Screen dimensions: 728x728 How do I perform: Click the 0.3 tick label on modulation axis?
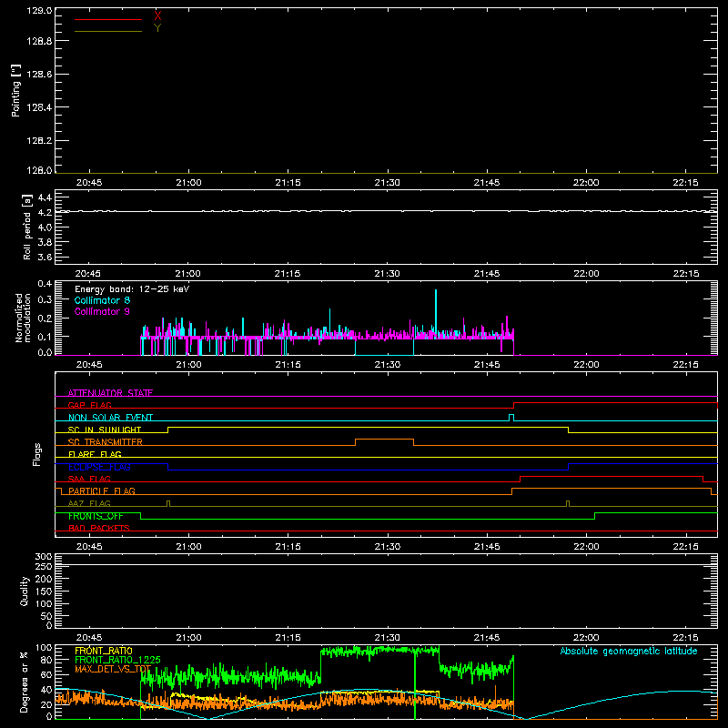click(x=45, y=300)
